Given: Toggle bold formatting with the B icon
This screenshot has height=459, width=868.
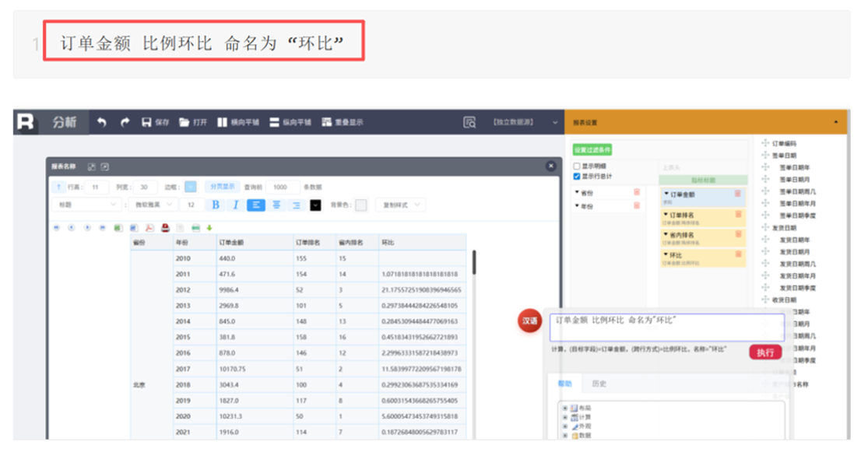Looking at the screenshot, I should coord(216,205).
